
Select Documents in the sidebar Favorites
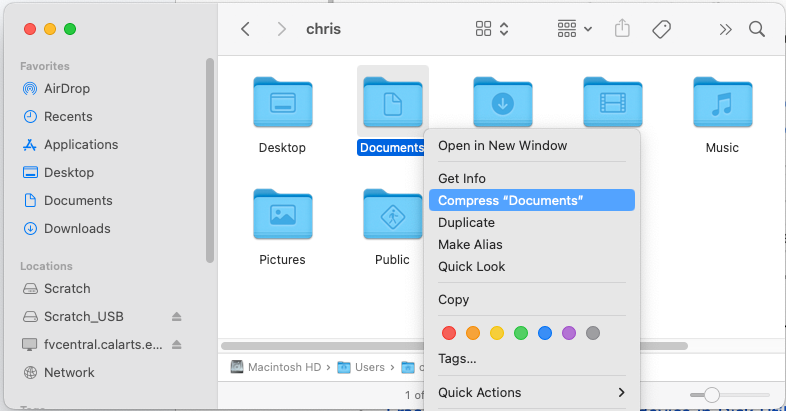click(68, 201)
